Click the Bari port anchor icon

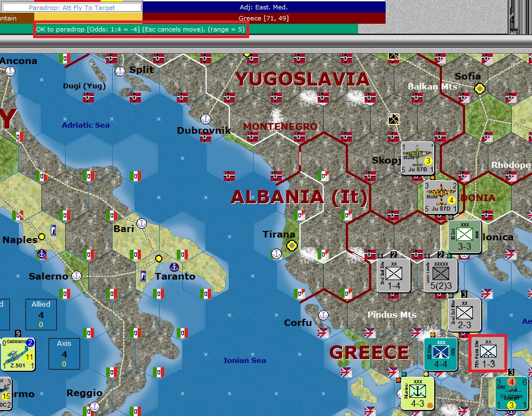click(x=141, y=223)
